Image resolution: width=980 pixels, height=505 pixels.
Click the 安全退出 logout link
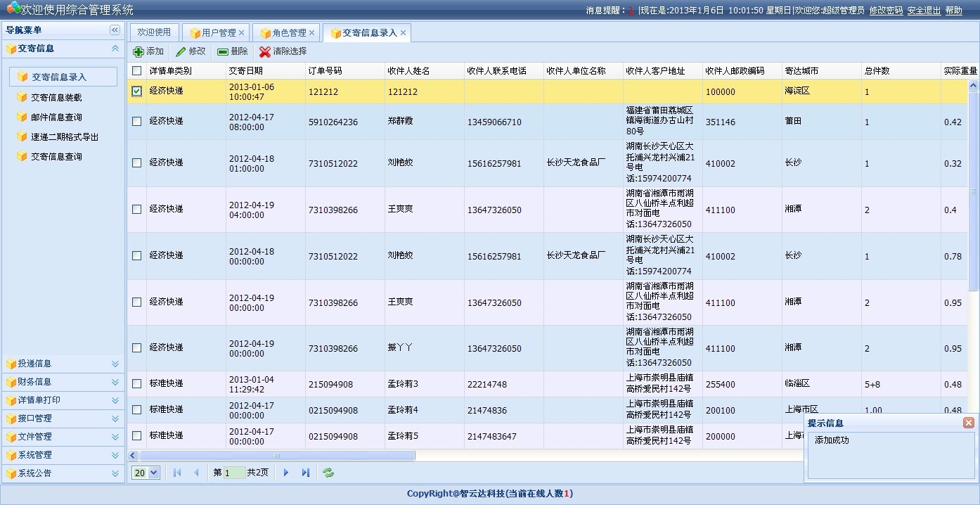click(x=924, y=11)
